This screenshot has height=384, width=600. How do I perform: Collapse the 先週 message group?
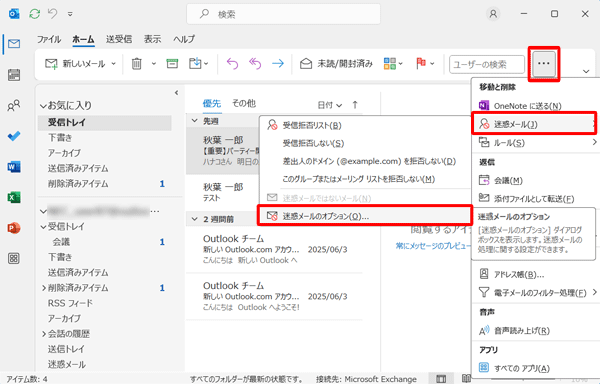pyautogui.click(x=195, y=121)
